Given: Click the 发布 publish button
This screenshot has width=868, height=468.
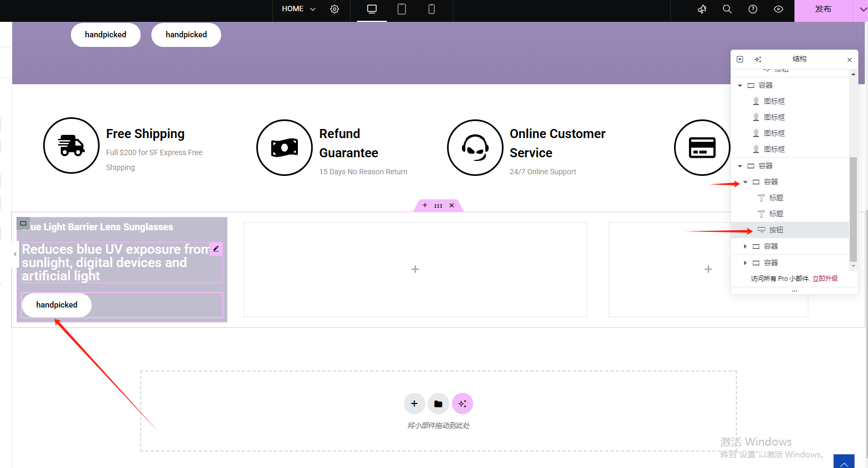Looking at the screenshot, I should pos(823,9).
